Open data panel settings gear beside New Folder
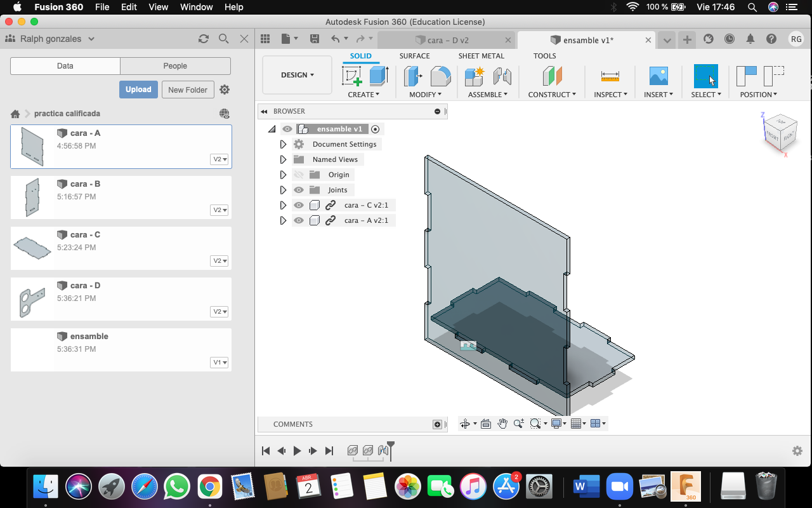Screen dimensions: 812x508 point(225,90)
